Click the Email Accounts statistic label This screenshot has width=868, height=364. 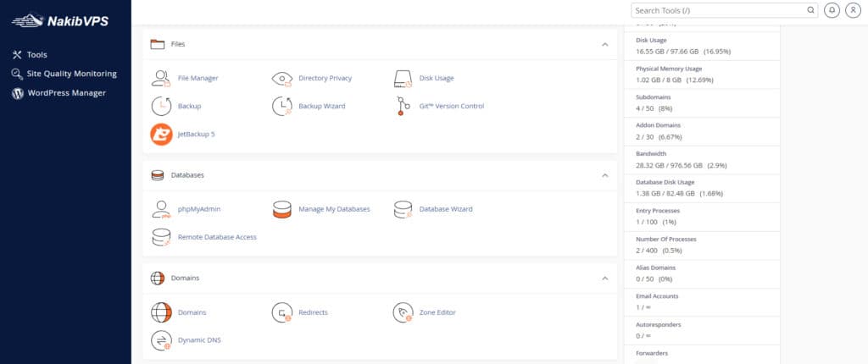click(657, 296)
